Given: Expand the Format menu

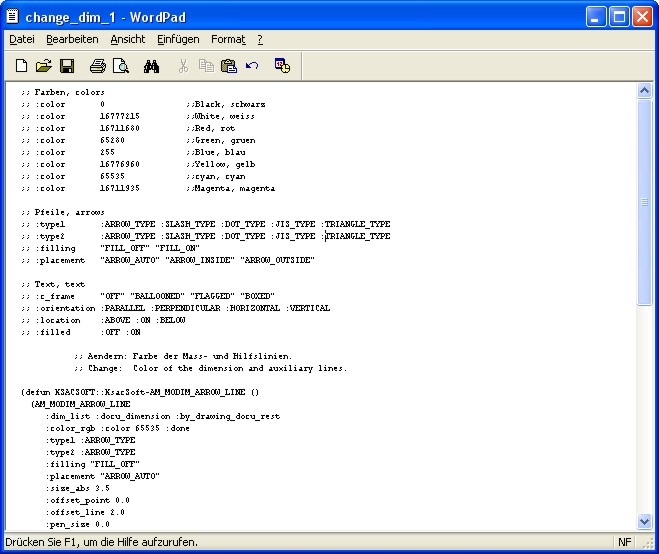Looking at the screenshot, I should tap(228, 39).
